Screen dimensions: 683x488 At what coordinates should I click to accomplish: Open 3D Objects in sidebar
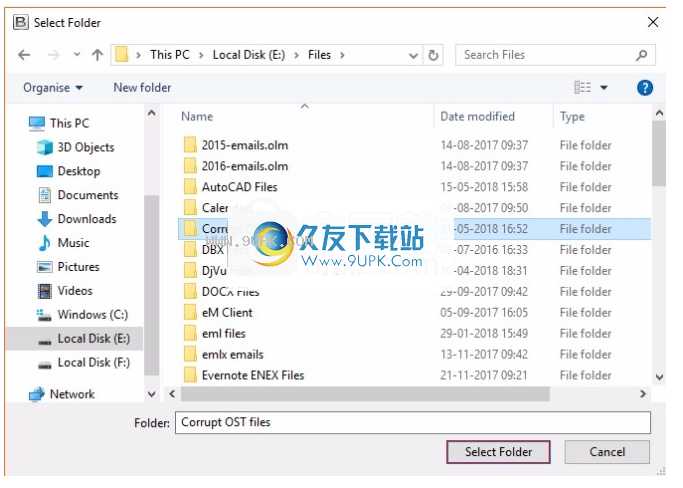[75, 148]
